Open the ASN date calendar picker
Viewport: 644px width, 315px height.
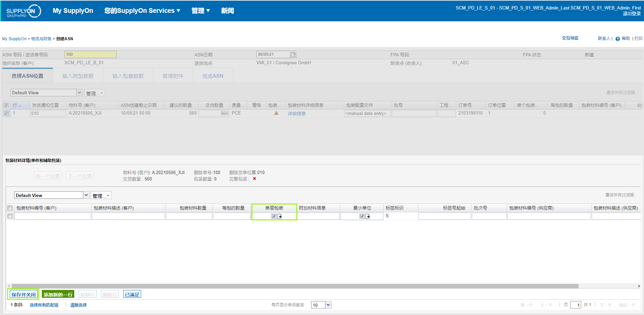pyautogui.click(x=293, y=54)
